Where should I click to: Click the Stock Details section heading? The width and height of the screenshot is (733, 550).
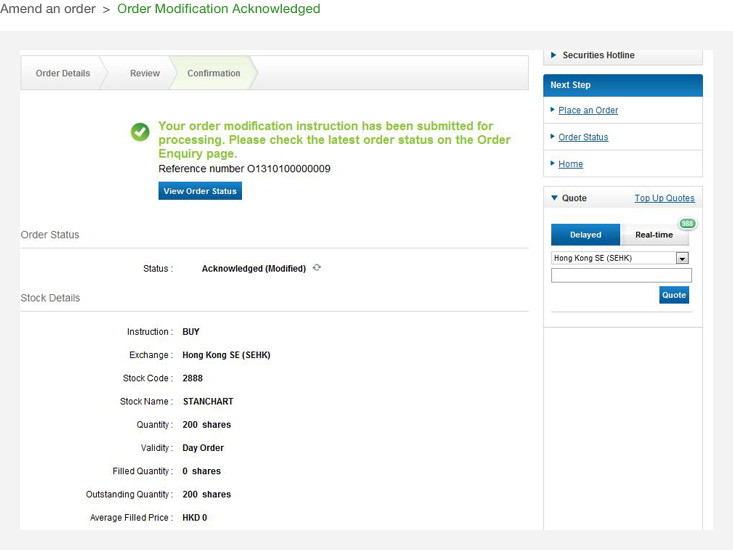coord(50,298)
